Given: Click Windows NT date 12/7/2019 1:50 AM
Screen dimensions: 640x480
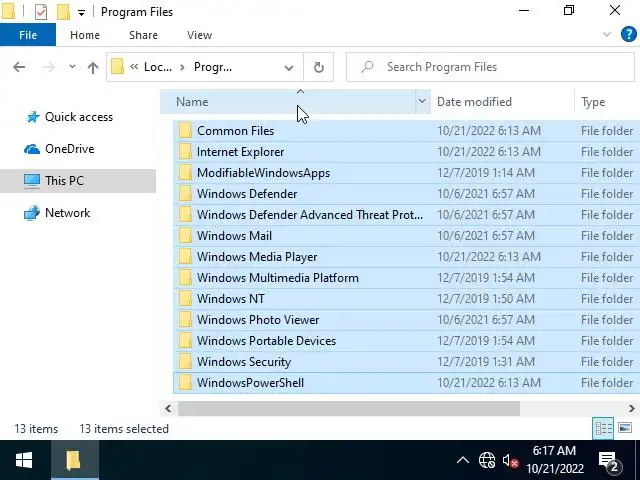Looking at the screenshot, I should (486, 299).
